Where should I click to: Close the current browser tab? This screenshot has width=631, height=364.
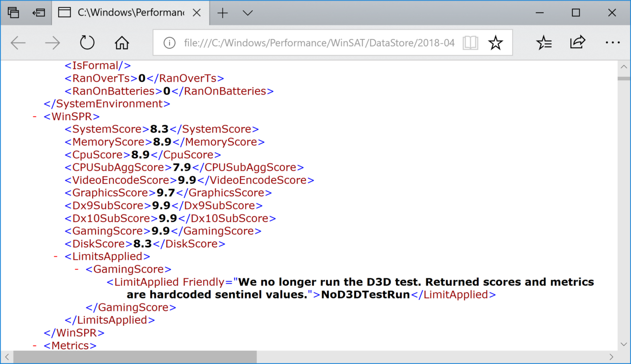coord(197,13)
